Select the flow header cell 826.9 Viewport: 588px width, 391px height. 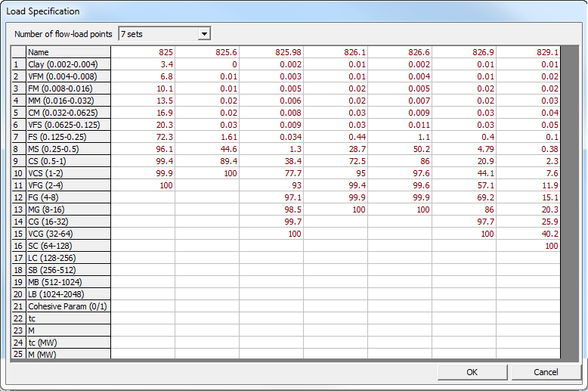point(464,52)
